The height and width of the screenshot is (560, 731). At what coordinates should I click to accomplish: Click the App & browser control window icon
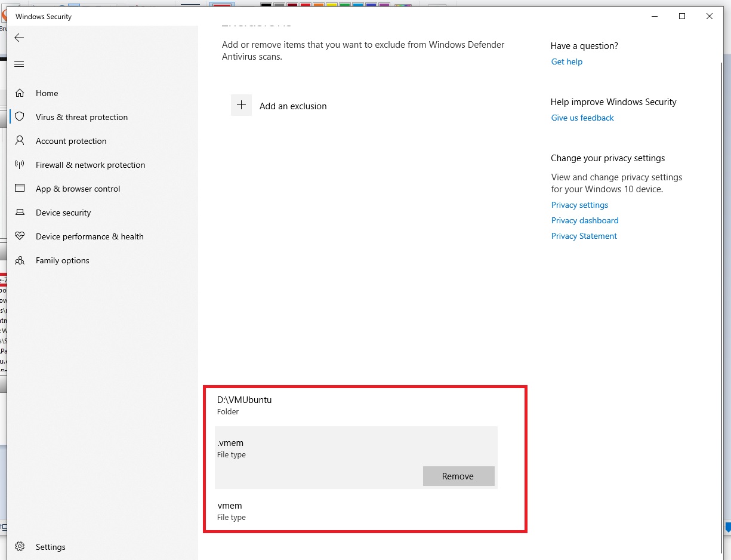(20, 188)
